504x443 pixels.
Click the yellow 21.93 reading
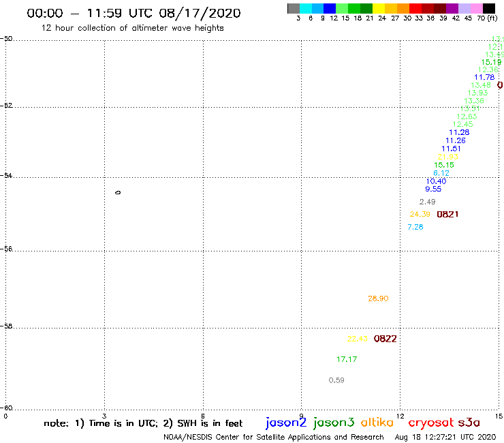click(447, 157)
